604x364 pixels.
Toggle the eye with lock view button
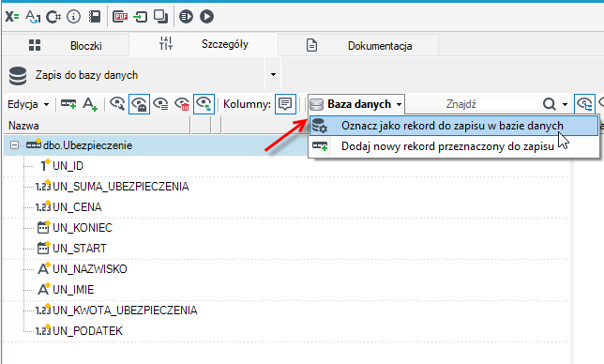point(139,104)
